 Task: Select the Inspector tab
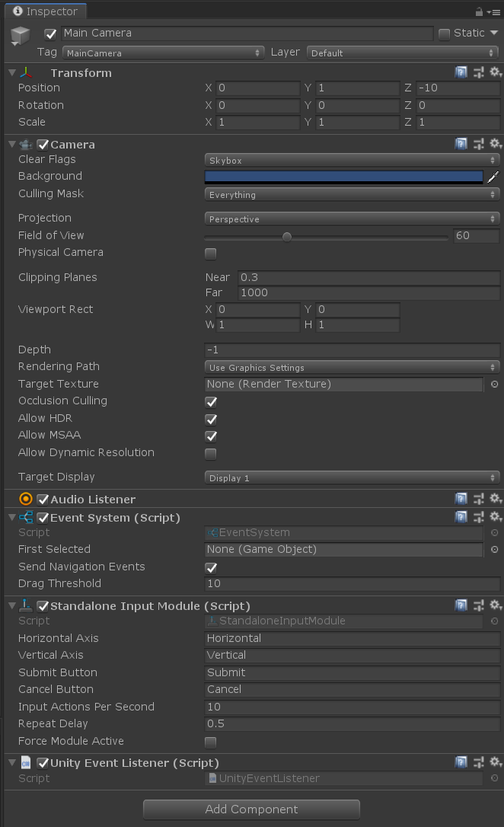click(x=46, y=11)
